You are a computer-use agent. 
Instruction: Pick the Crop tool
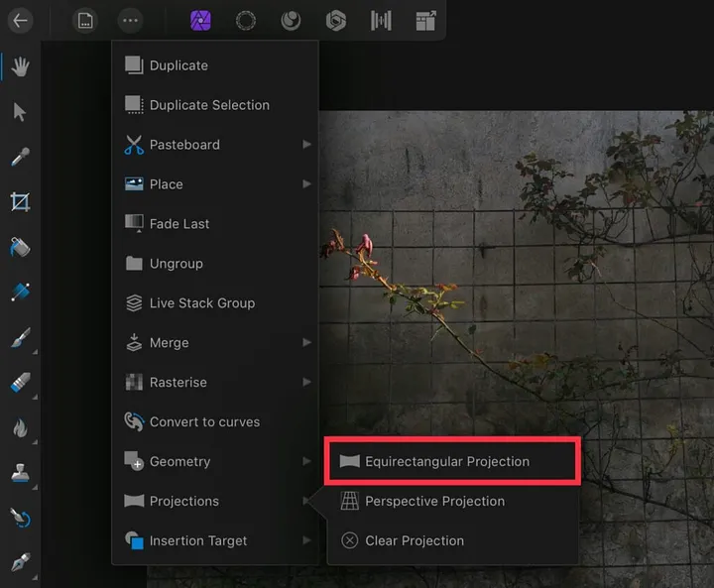pos(20,201)
